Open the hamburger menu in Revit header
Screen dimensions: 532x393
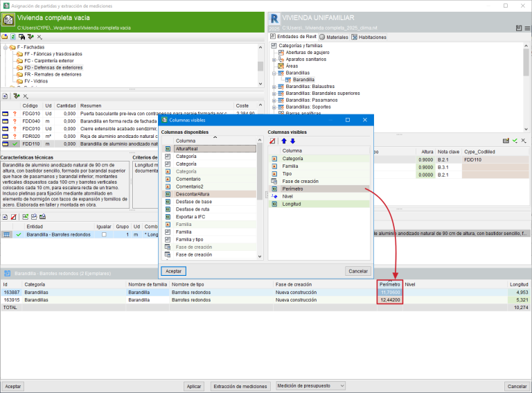tap(527, 28)
